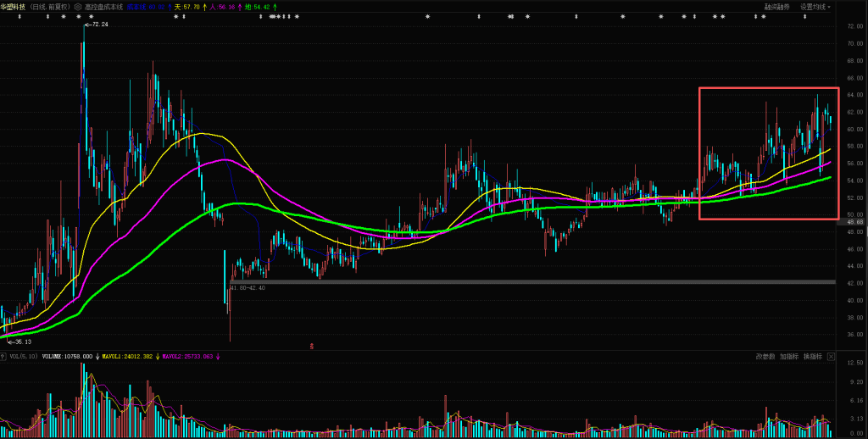Click 加指标 to add an indicator
868x439 pixels.
[789, 357]
